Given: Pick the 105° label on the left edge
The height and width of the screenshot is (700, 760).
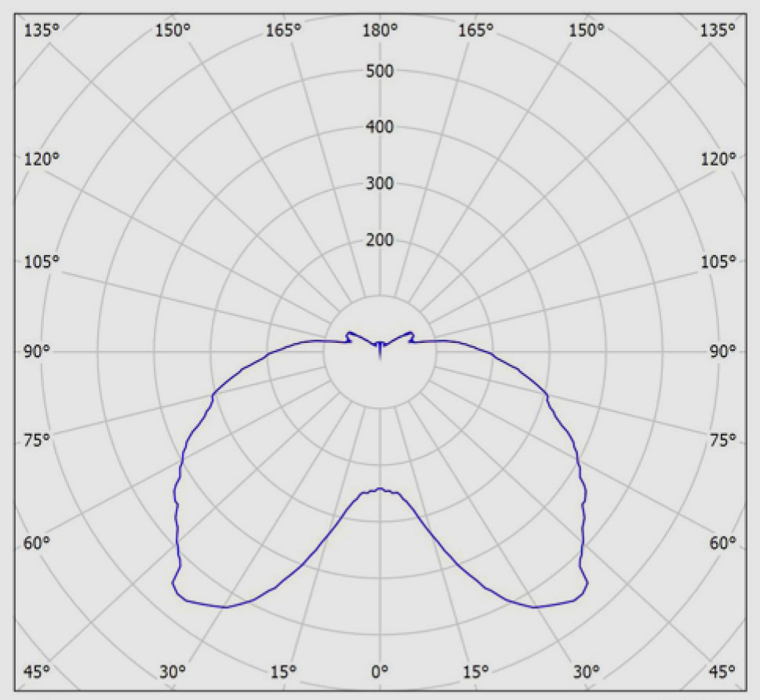Looking at the screenshot, I should pyautogui.click(x=42, y=262).
